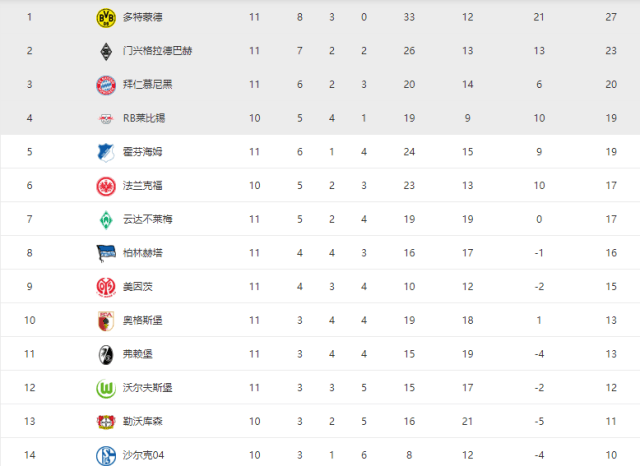Click the Freiburg black crest icon
The width and height of the screenshot is (640, 466).
(106, 355)
